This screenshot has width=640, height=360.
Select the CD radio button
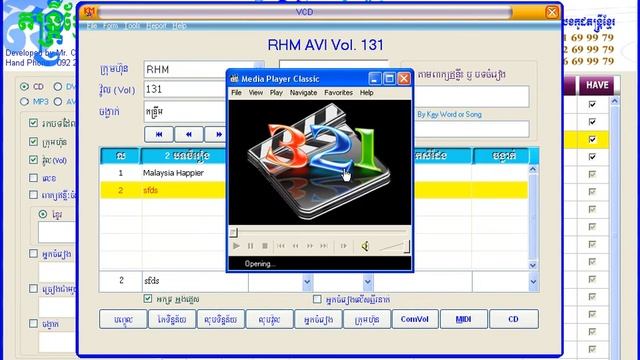(24, 87)
